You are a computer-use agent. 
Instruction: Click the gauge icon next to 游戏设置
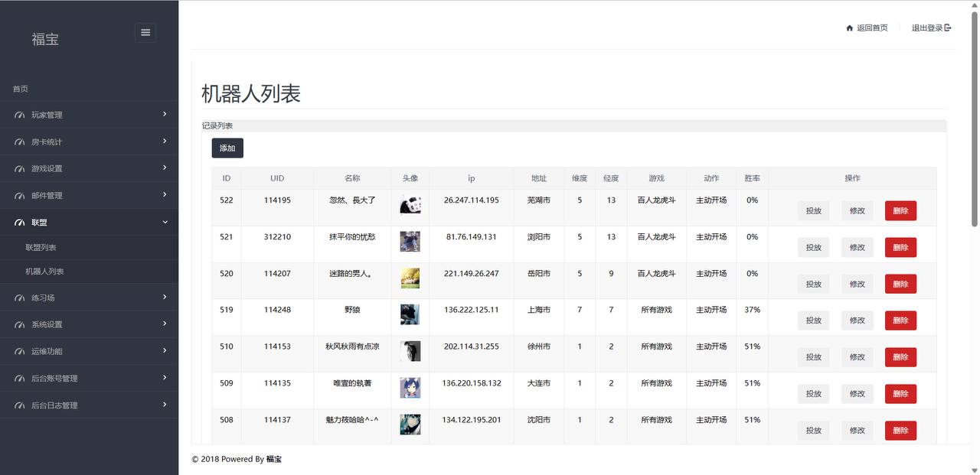point(20,169)
